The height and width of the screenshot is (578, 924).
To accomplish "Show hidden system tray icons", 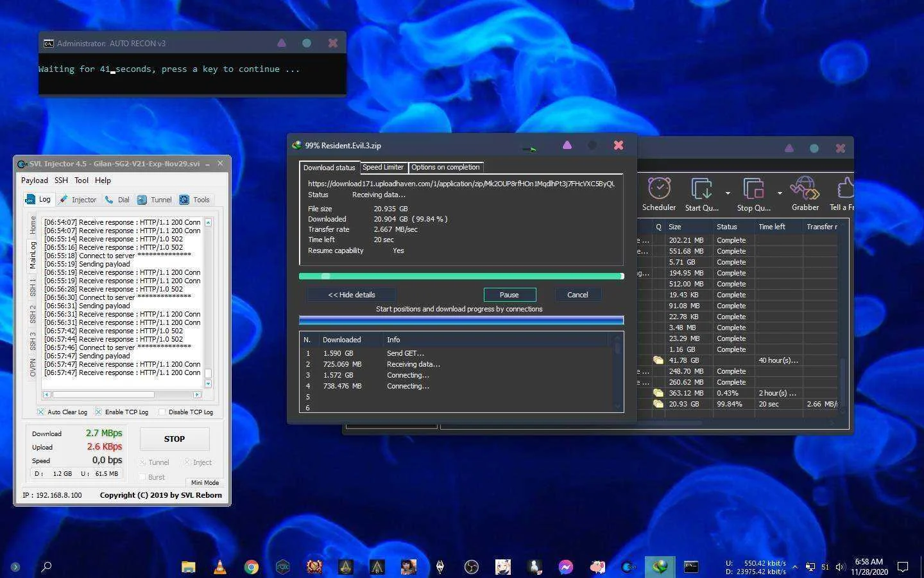I will pyautogui.click(x=795, y=567).
